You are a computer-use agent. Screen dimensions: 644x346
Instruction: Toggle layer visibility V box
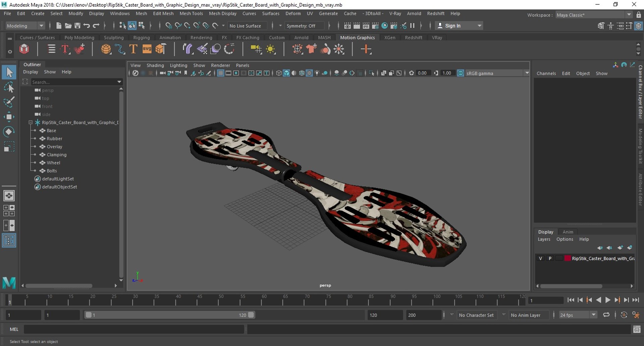[x=540, y=258]
